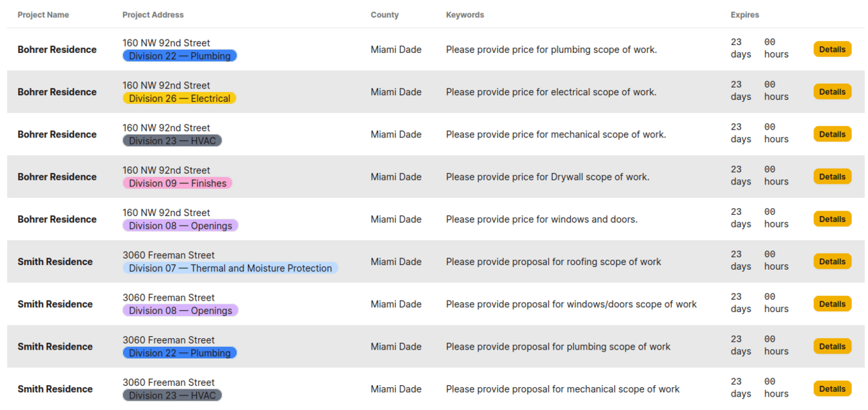Open Details for Bohrer Residence drywall row
This screenshot has height=410, width=868.
832,176
